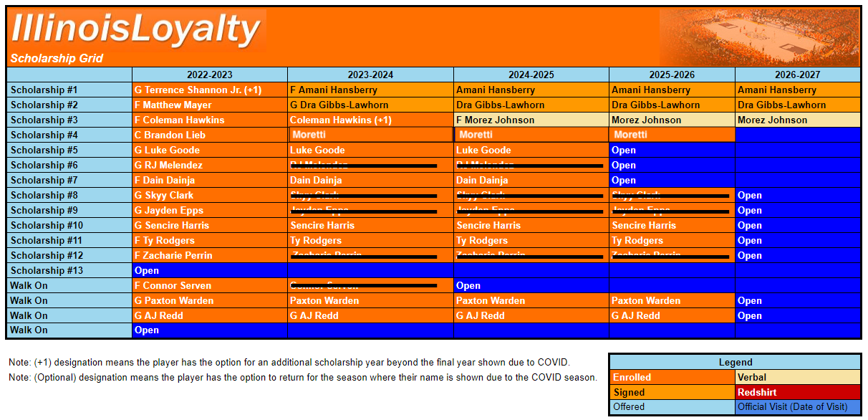Select the 2024-2025 column header
This screenshot has width=868, height=420.
pyautogui.click(x=531, y=75)
